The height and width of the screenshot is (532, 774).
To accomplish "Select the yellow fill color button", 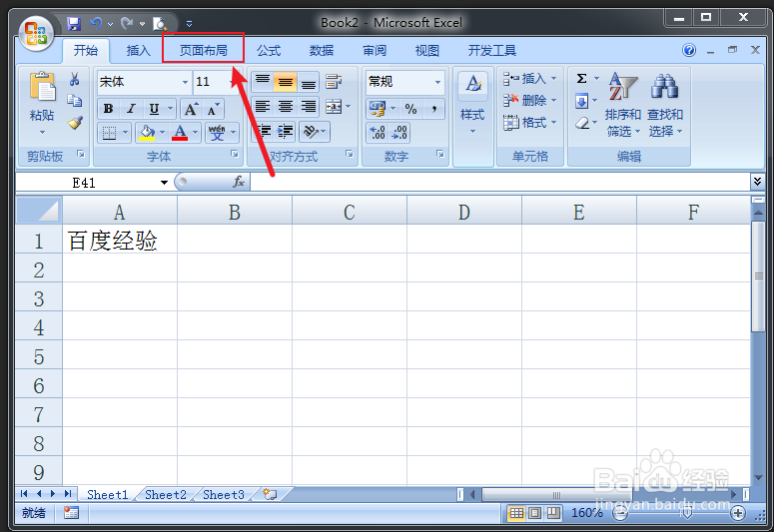I will coord(147,133).
